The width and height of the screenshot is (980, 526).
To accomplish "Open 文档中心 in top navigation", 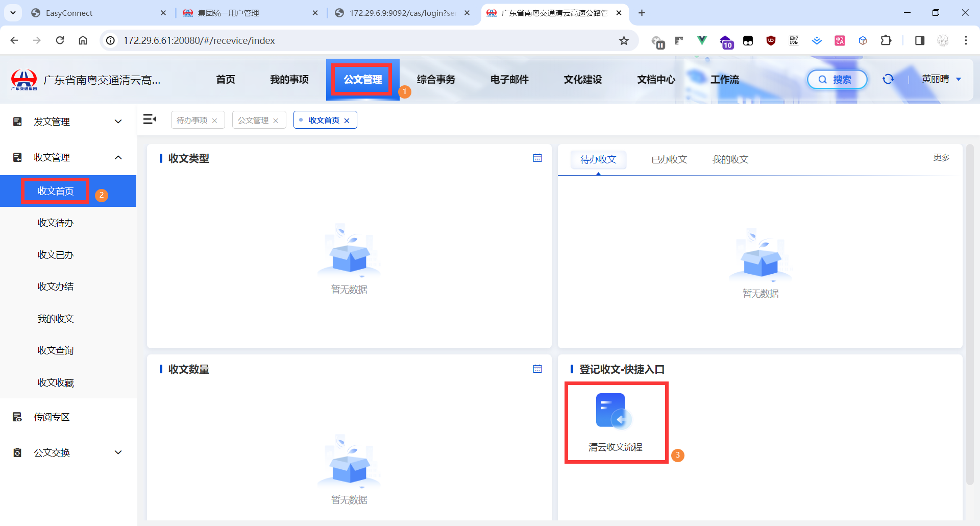I will pyautogui.click(x=656, y=80).
